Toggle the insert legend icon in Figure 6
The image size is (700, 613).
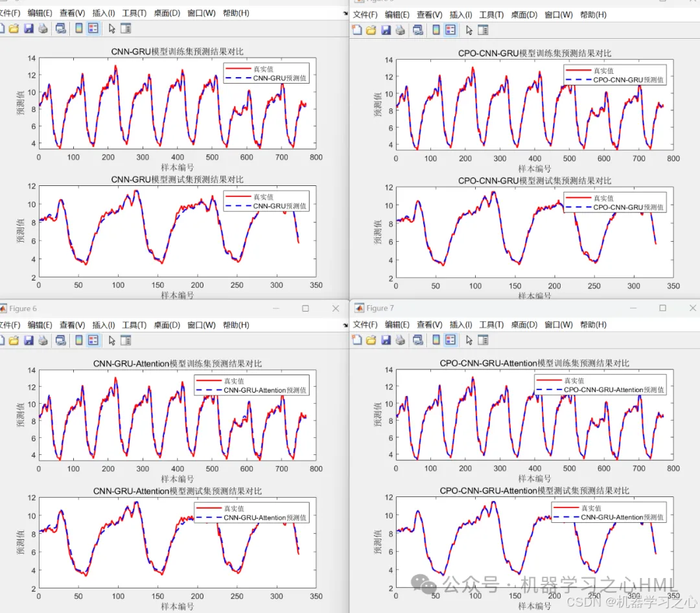pyautogui.click(x=93, y=341)
